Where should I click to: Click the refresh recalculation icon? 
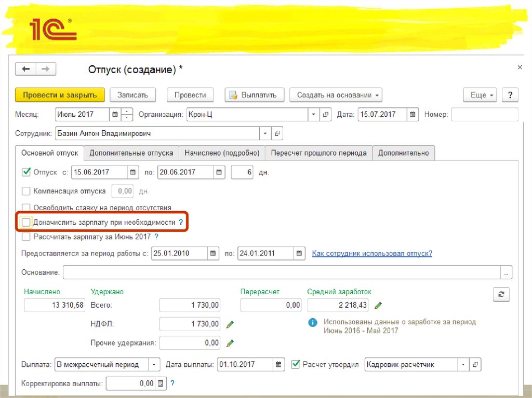pos(501,294)
